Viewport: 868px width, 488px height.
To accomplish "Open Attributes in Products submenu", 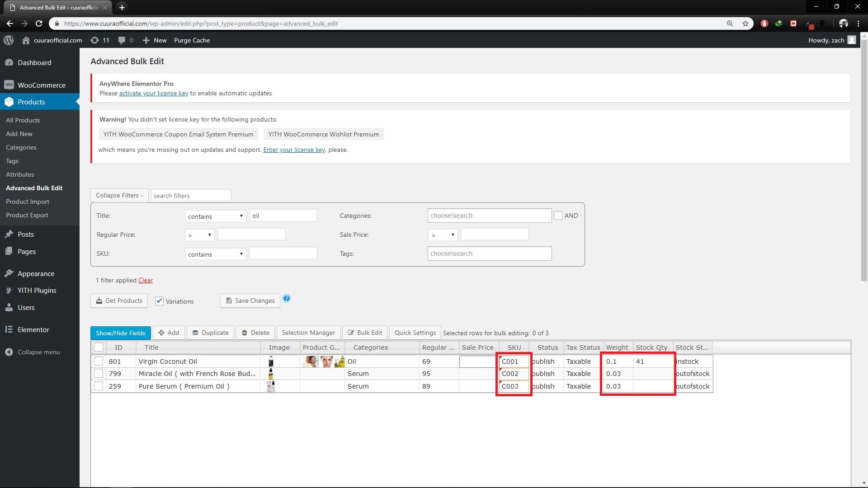I will click(20, 174).
